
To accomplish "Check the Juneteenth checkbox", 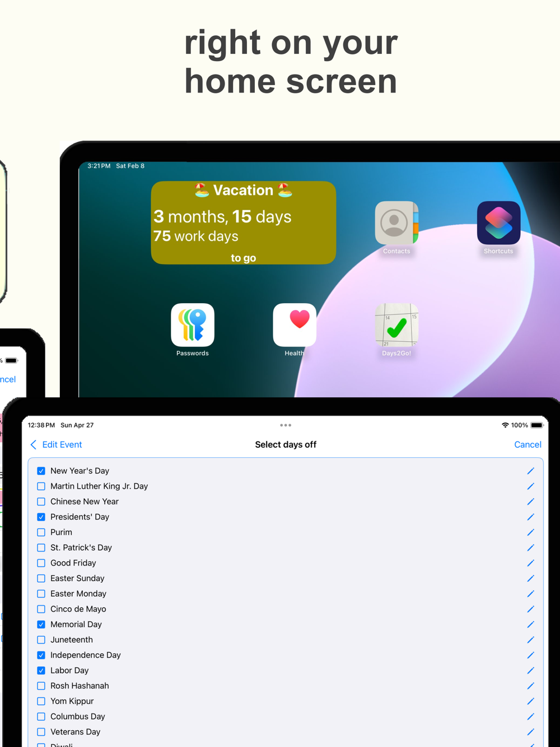I will point(41,640).
